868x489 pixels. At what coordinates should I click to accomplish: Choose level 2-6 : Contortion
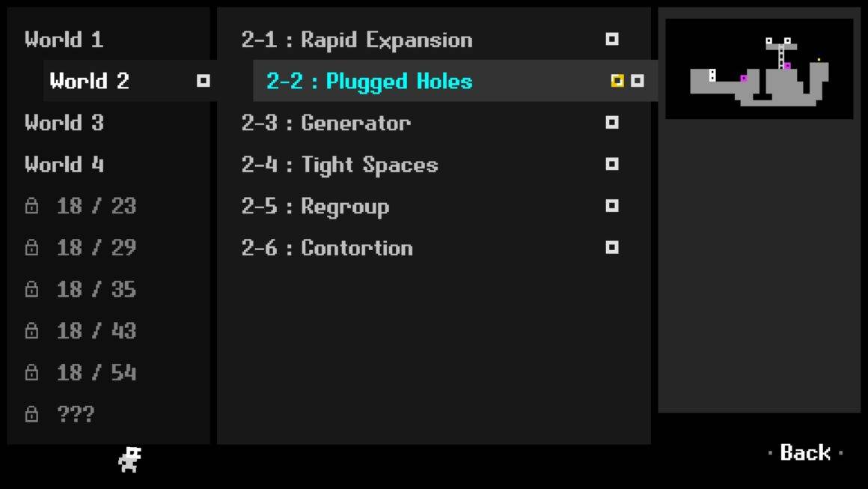pyautogui.click(x=327, y=248)
